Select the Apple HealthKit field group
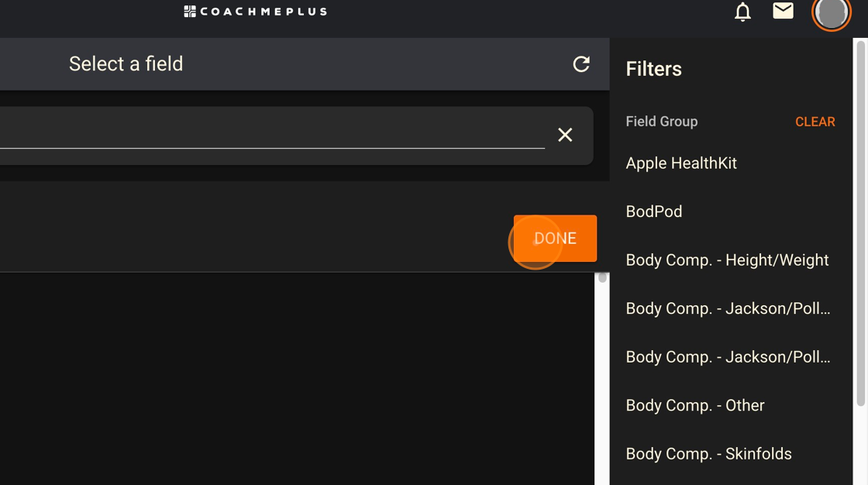The width and height of the screenshot is (868, 485). 680,163
